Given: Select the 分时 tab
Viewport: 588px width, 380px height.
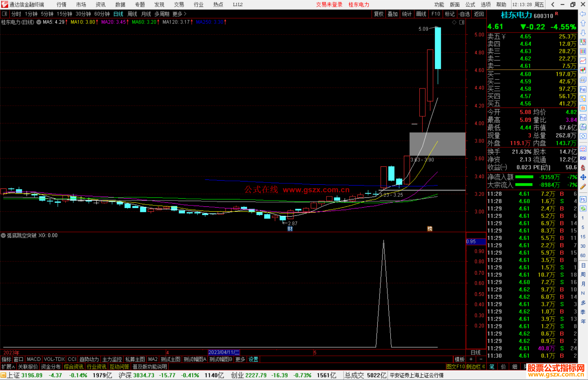Looking at the screenshot, I should pos(16,14).
